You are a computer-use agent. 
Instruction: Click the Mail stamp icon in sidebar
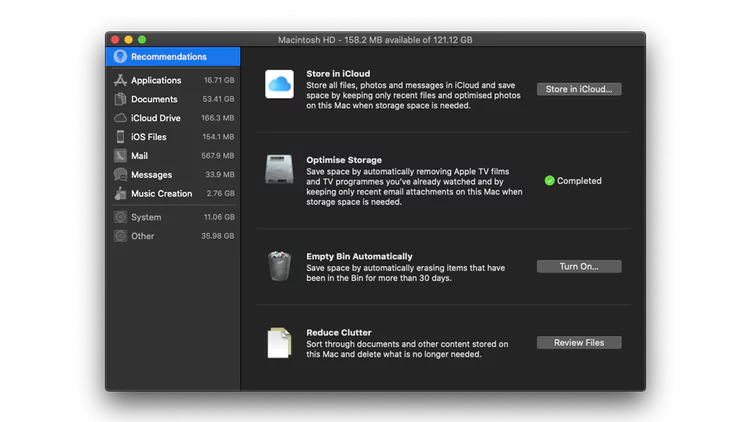click(x=120, y=156)
